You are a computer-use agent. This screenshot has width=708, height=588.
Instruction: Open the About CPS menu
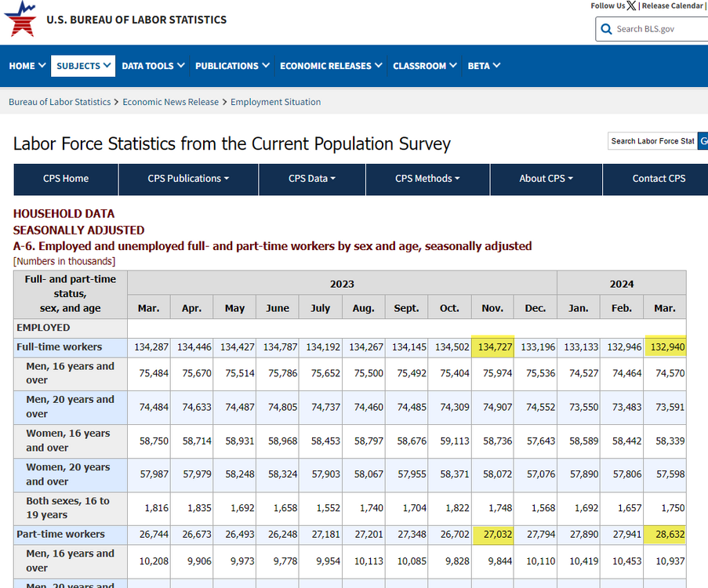click(x=546, y=179)
